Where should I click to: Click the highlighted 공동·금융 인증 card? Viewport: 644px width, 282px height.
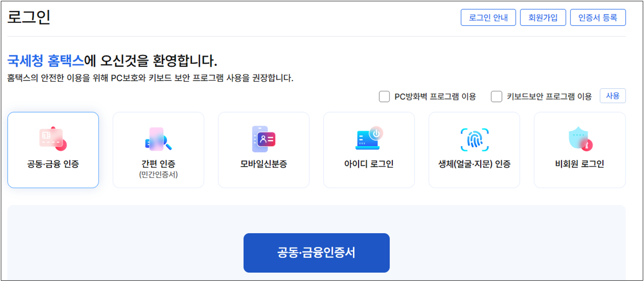tap(53, 149)
